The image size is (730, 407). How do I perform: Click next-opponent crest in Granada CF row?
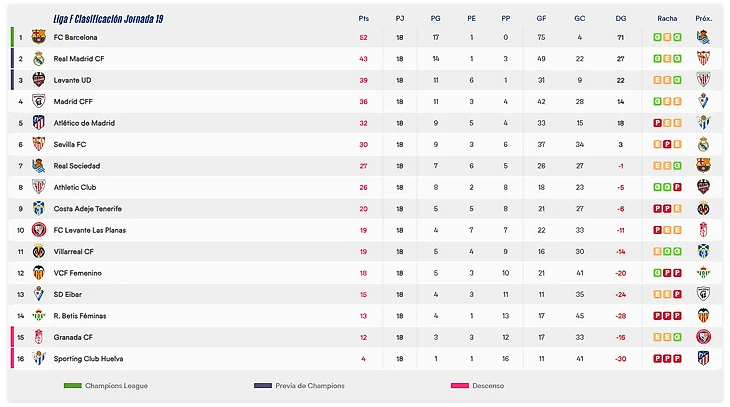(704, 337)
